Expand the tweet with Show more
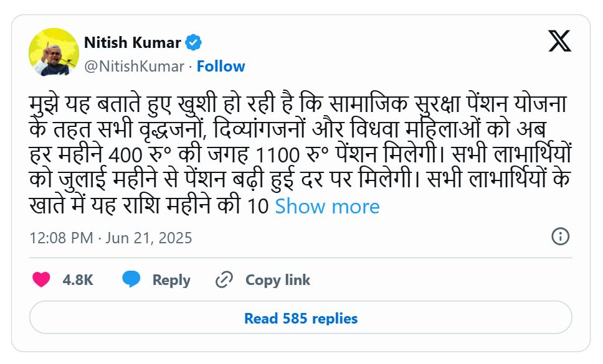 coord(327,207)
